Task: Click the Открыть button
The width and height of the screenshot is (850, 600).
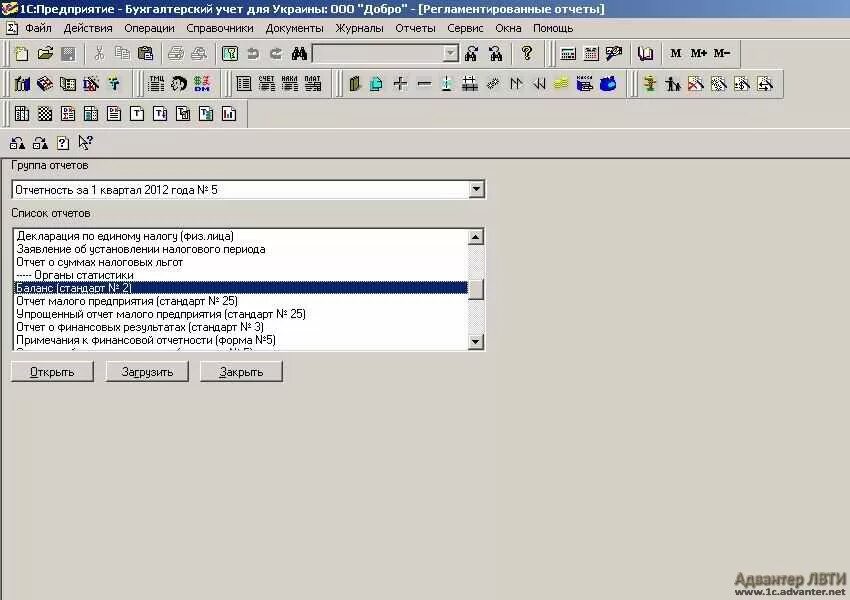Action: tap(52, 372)
